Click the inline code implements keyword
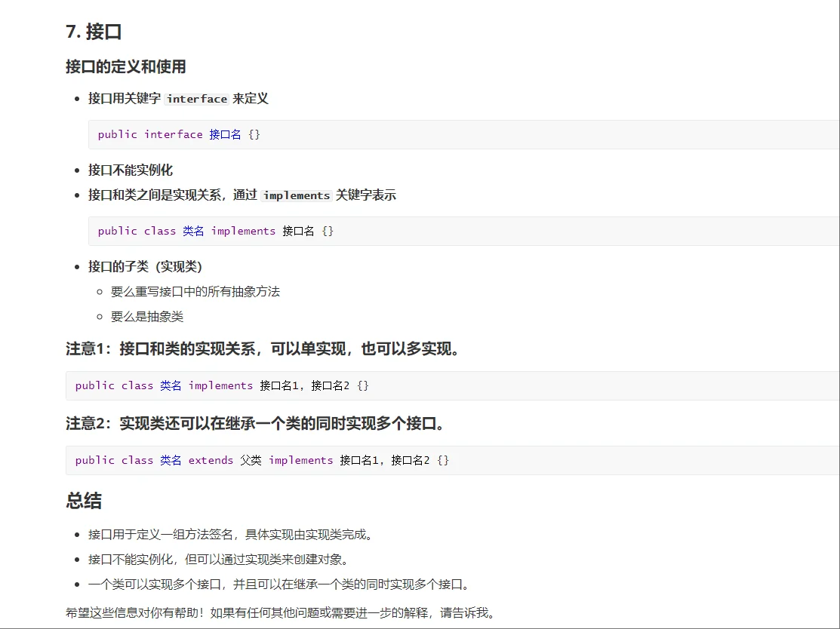This screenshot has height=629, width=840. [x=296, y=195]
